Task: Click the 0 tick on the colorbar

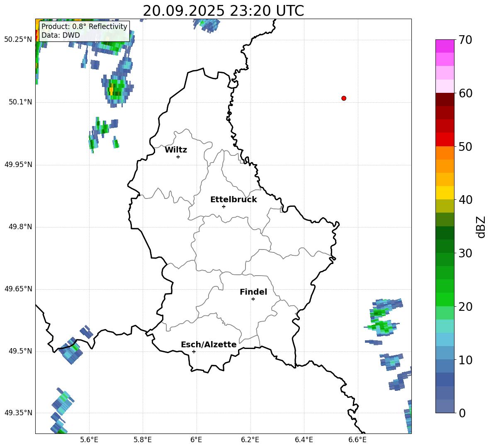Action: [462, 413]
